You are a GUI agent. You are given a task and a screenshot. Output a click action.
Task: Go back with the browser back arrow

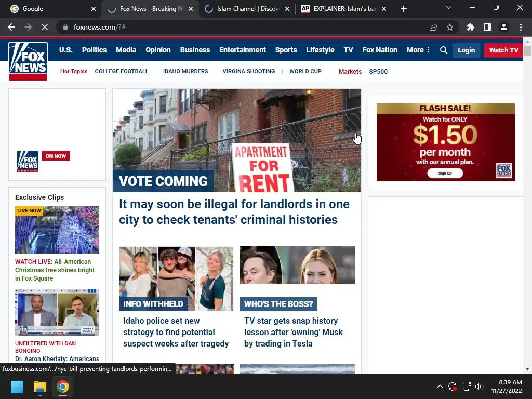click(x=11, y=27)
